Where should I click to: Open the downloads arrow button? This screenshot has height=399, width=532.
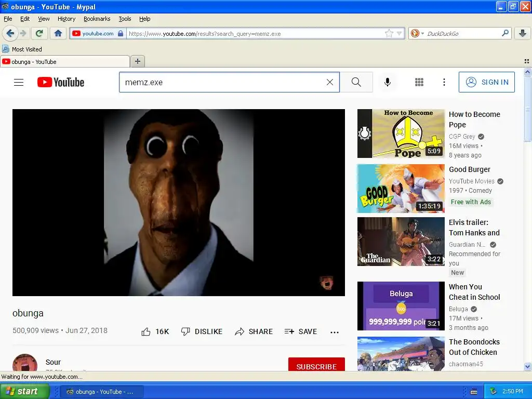coord(523,33)
